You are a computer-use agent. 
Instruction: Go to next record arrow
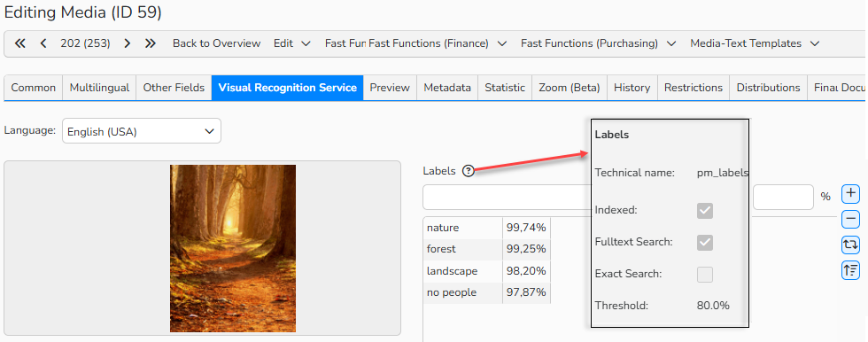[x=128, y=43]
